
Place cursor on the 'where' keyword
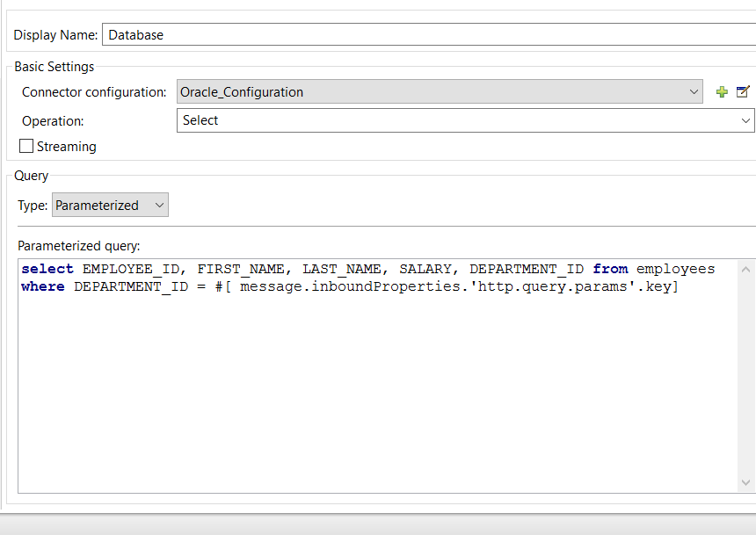click(x=43, y=287)
